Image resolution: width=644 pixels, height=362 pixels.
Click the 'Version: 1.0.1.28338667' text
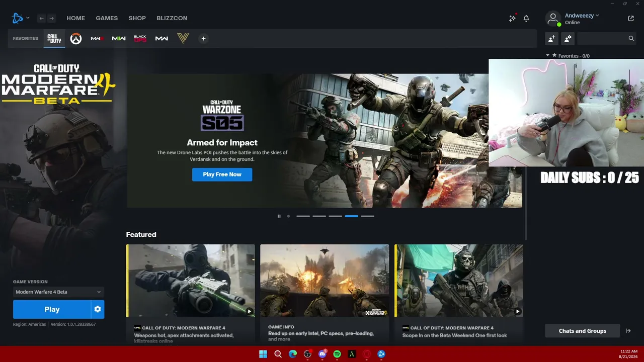click(73, 324)
